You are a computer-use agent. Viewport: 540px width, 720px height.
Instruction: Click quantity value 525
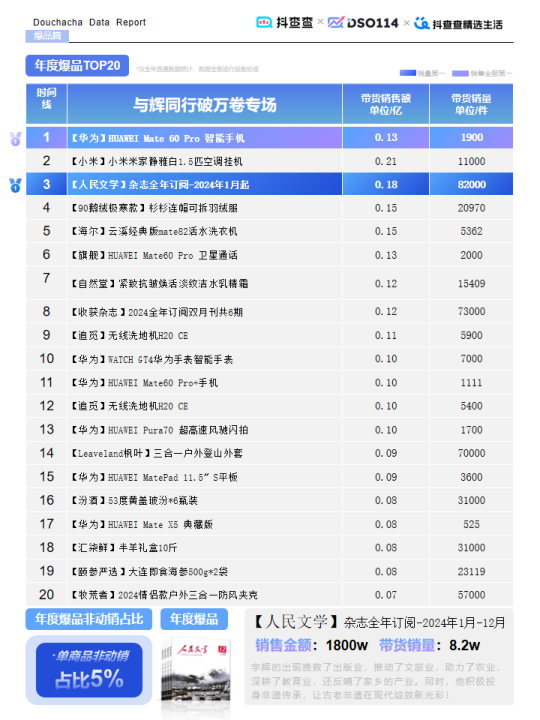[x=472, y=524]
